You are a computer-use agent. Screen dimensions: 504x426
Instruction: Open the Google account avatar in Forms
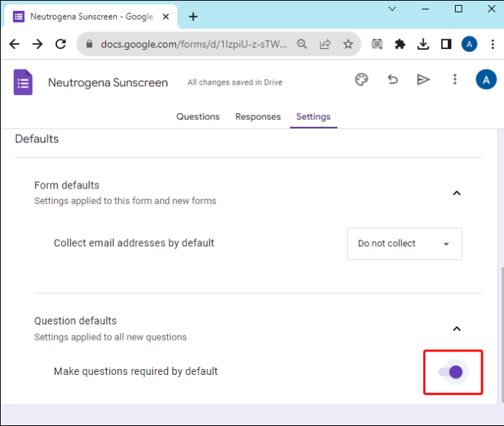pyautogui.click(x=486, y=80)
